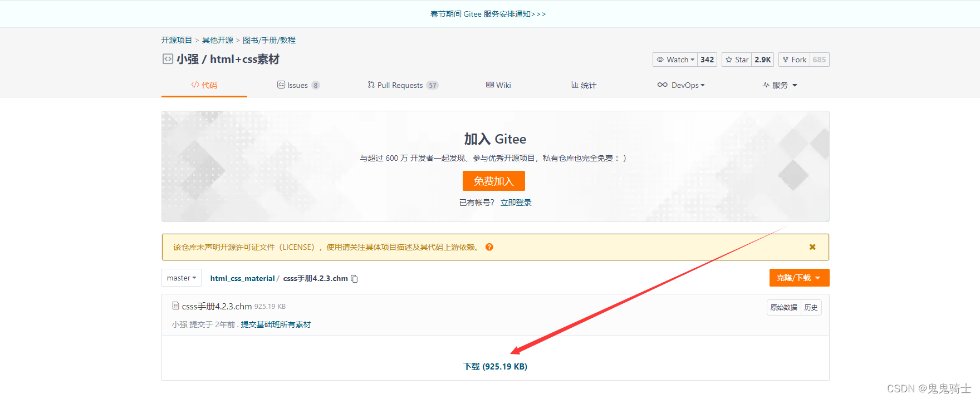Click the fork count 685
The image size is (980, 399).
[x=819, y=60]
